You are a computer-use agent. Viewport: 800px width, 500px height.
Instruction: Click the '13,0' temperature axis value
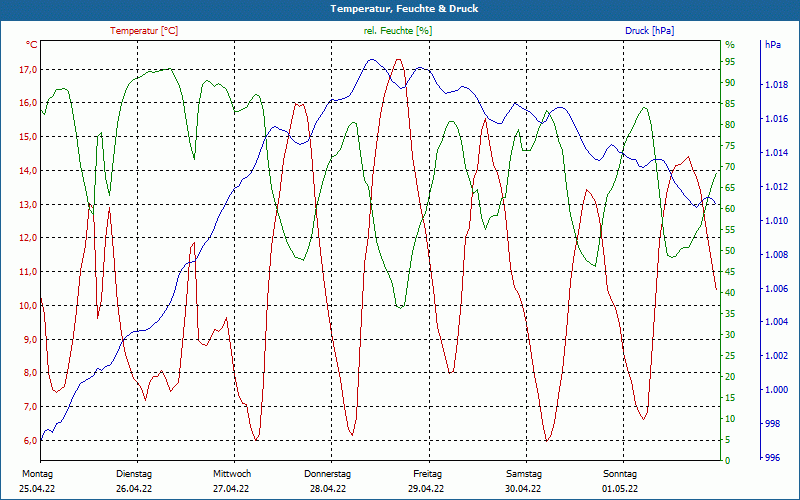(x=28, y=204)
